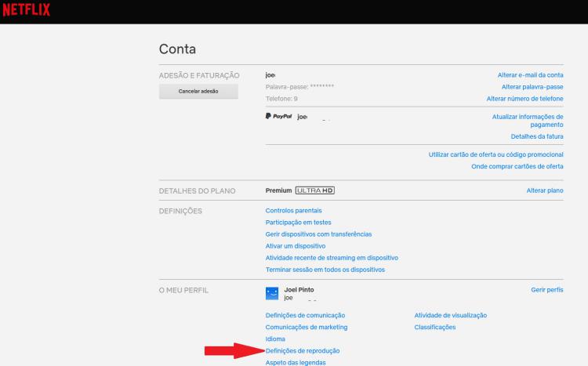Open Detalhes da fatura link
The image size is (588, 366).
(x=537, y=136)
